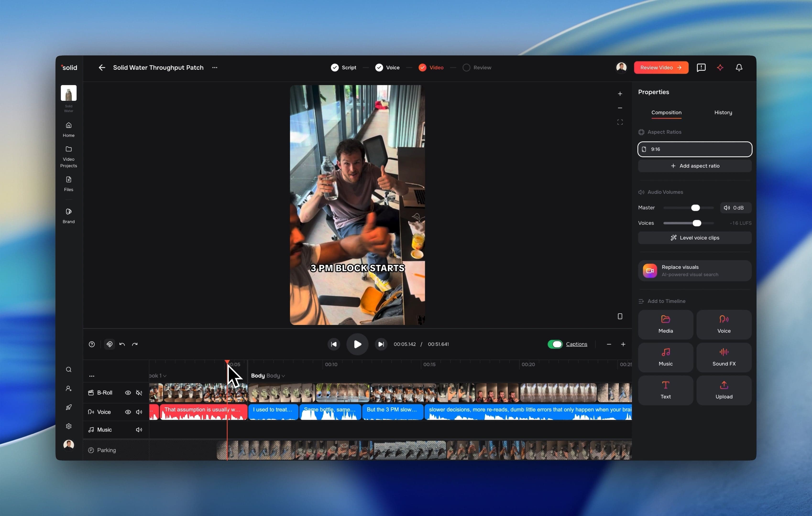This screenshot has width=812, height=516.
Task: Add Media to timeline
Action: click(x=665, y=324)
